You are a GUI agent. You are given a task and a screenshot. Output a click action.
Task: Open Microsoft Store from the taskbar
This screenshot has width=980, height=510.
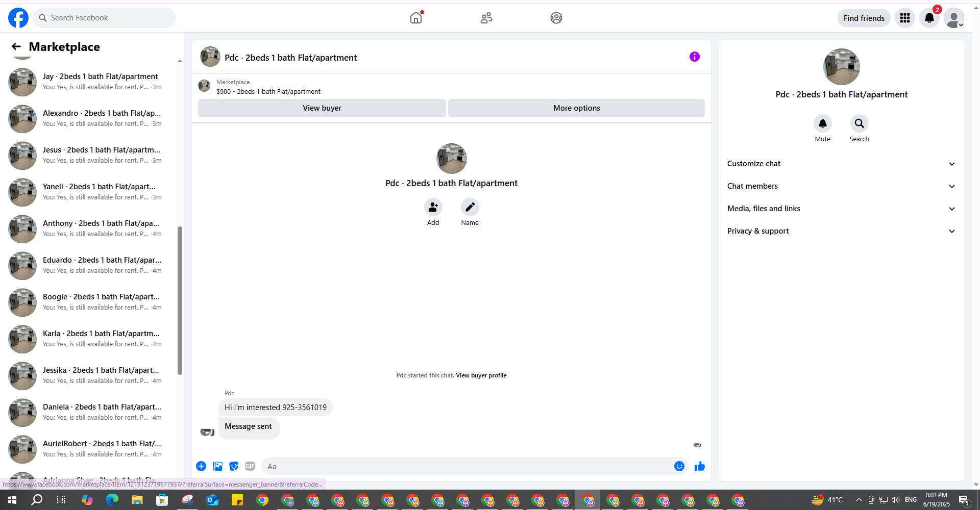tap(162, 500)
